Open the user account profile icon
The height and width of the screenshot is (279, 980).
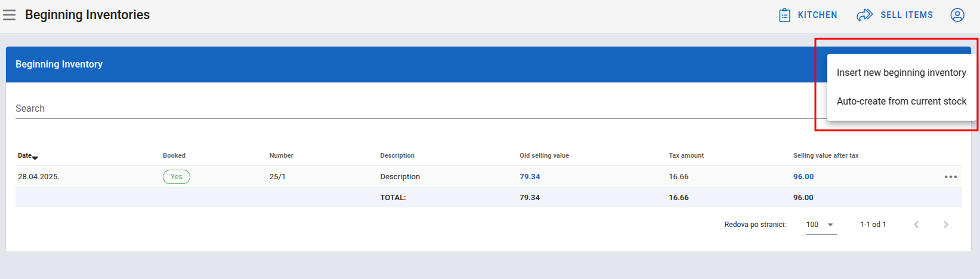[957, 15]
